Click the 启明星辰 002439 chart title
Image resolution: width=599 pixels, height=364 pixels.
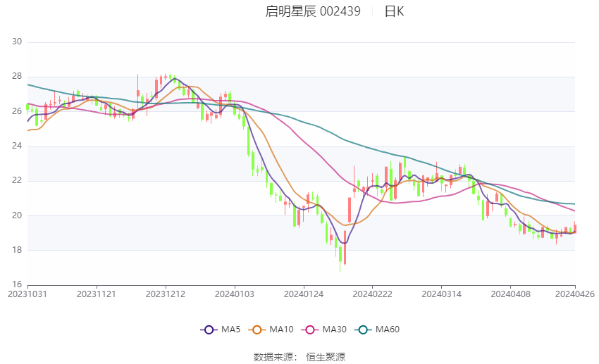tap(313, 11)
